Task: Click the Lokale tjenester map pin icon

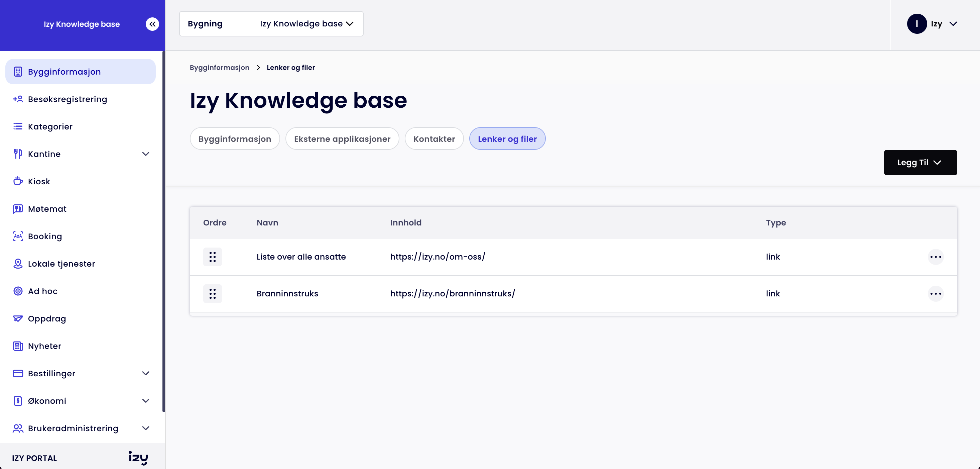Action: (x=18, y=263)
